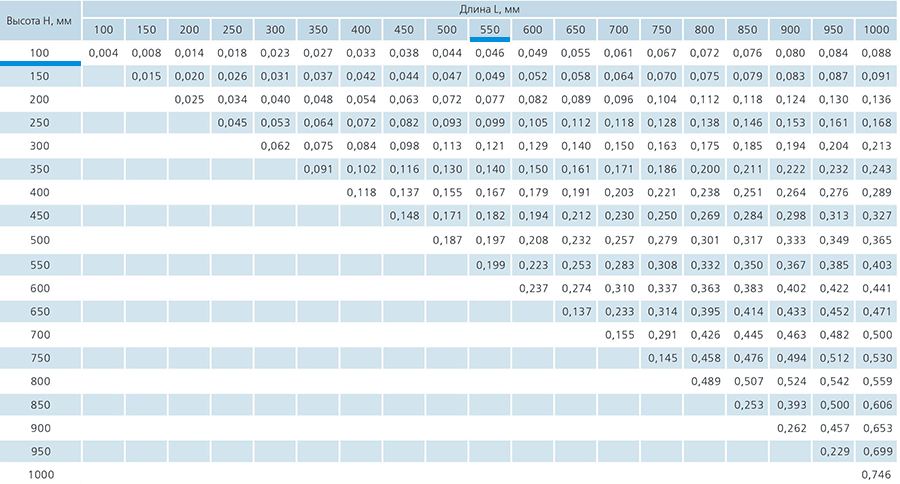Click value 0,045 in height row 250

[232, 123]
